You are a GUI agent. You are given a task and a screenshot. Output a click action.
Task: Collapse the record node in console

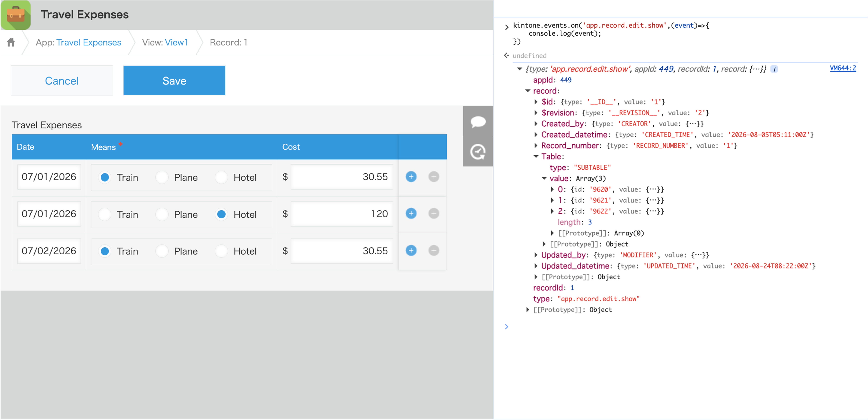pyautogui.click(x=528, y=91)
